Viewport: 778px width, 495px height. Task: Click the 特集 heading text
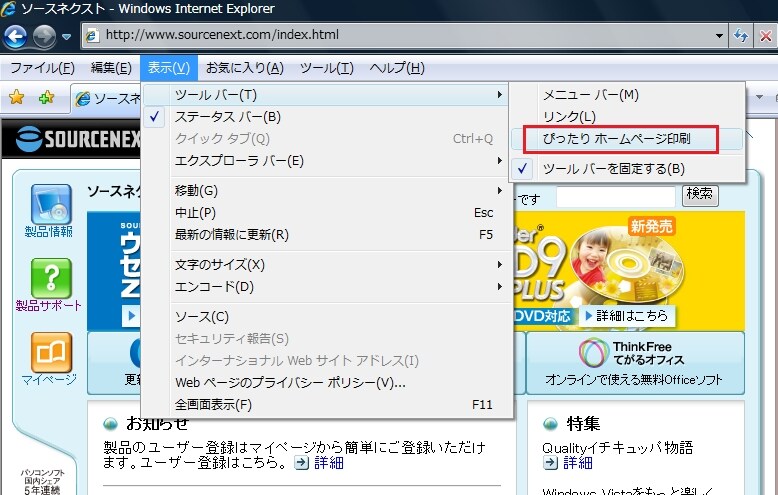point(583,424)
